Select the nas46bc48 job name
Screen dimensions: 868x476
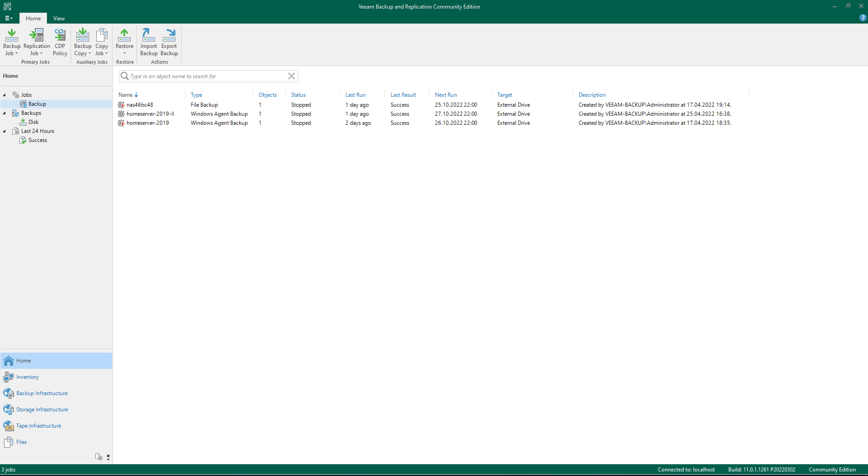140,105
